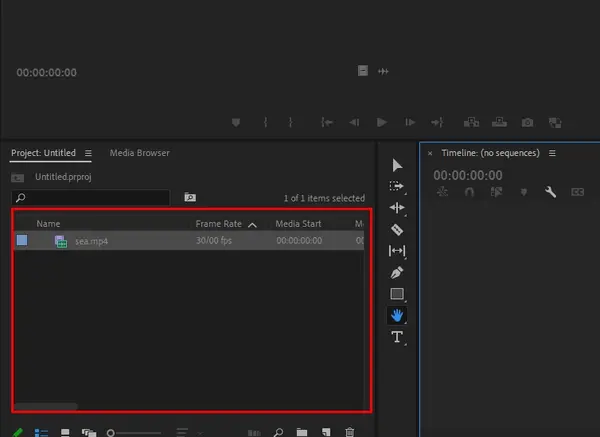Click the Project panel horizontal scrollbar
Viewport: 600px width, 437px height.
click(x=46, y=406)
